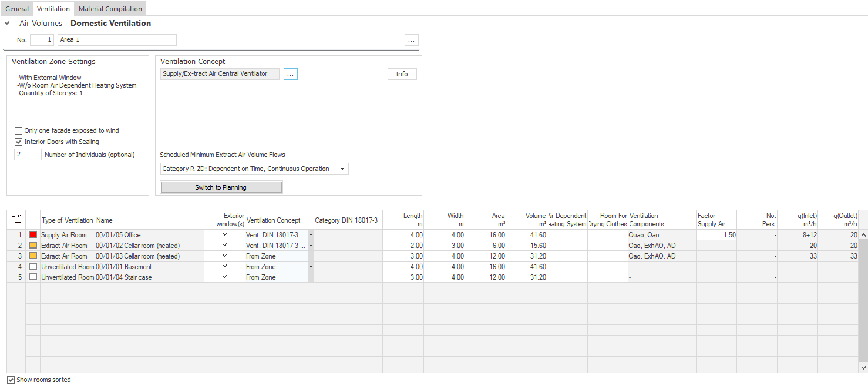Select the 00/01/04 Stair case name cell
868x392 pixels.
[149, 277]
